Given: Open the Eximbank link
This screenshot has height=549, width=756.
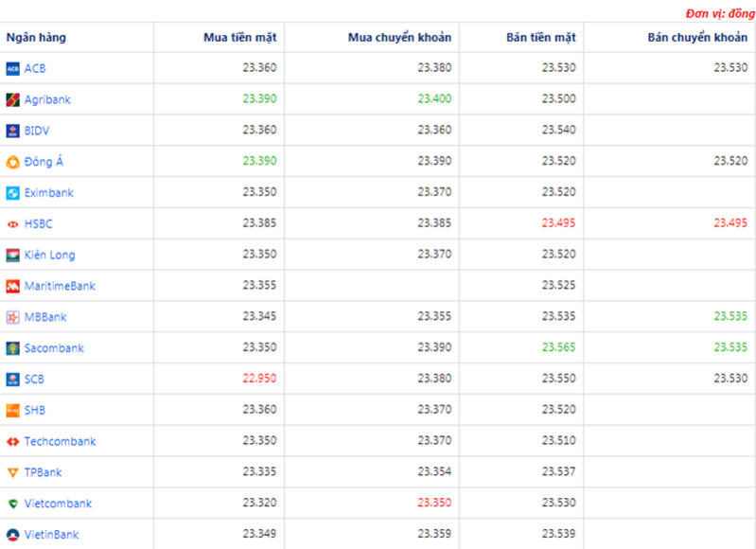Looking at the screenshot, I should [x=48, y=193].
